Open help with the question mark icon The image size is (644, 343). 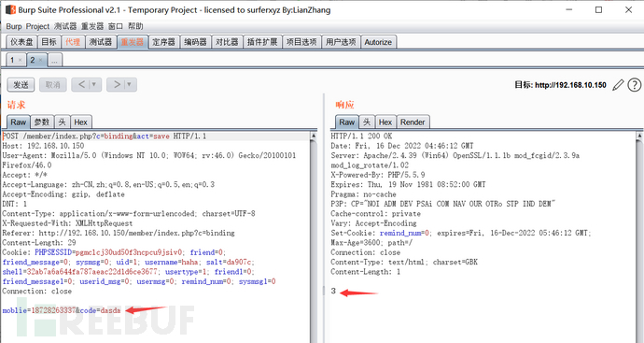tap(634, 85)
